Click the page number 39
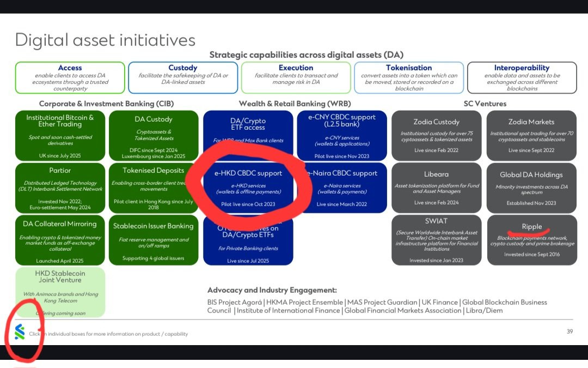This screenshot has width=588, height=368. click(569, 331)
